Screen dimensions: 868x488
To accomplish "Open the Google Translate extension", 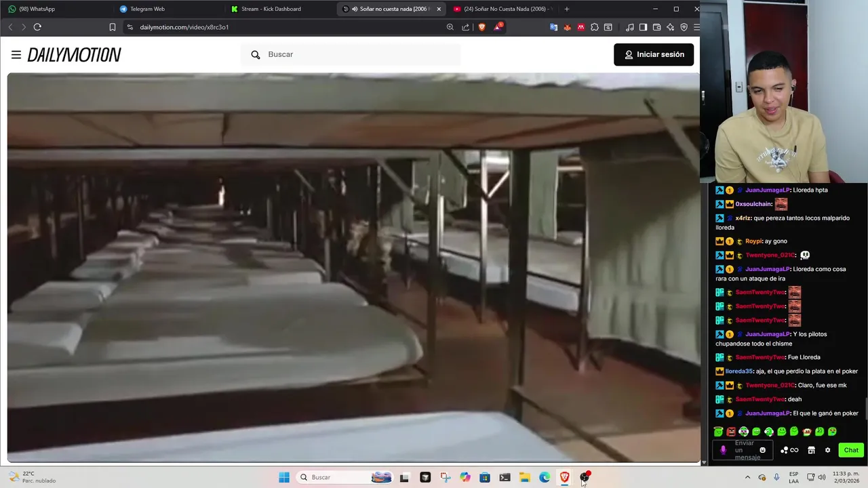I will pyautogui.click(x=554, y=27).
